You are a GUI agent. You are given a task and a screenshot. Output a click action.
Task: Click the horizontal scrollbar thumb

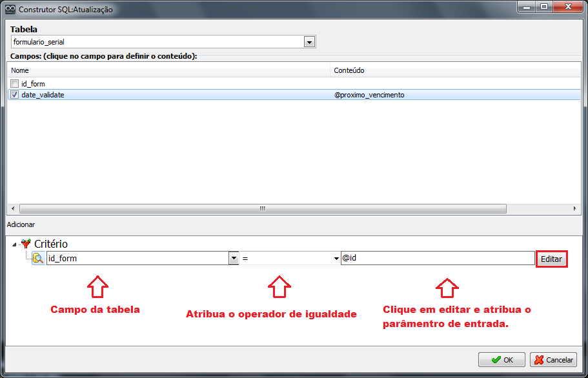pyautogui.click(x=263, y=209)
